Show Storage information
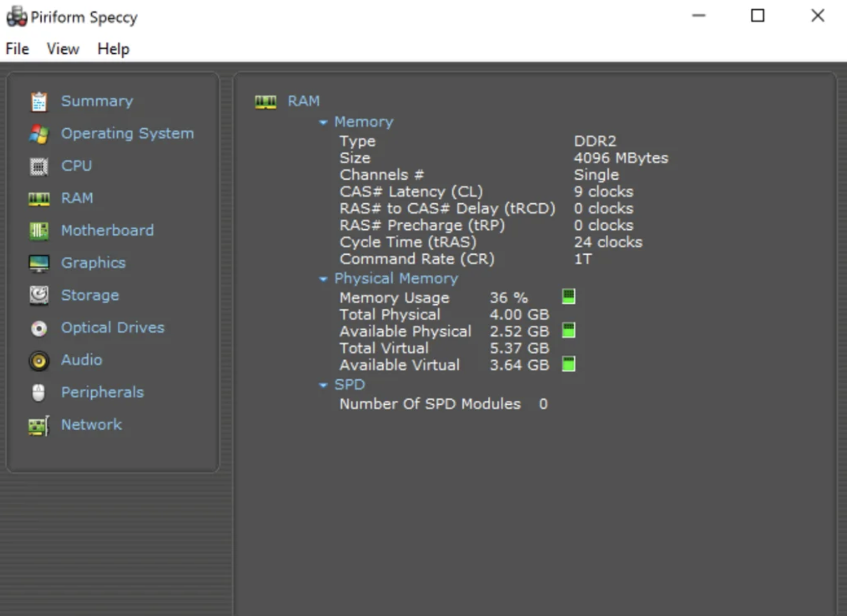Viewport: 847px width, 616px height. click(x=90, y=295)
